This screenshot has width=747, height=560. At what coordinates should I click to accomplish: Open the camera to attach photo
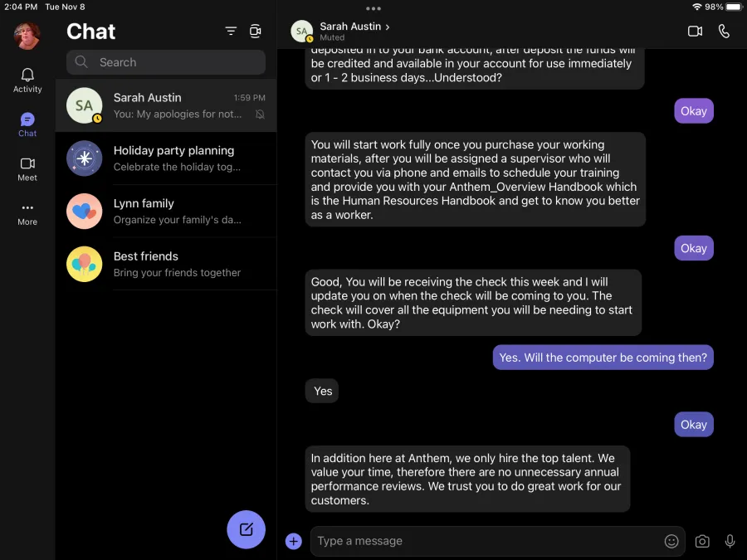pos(701,542)
